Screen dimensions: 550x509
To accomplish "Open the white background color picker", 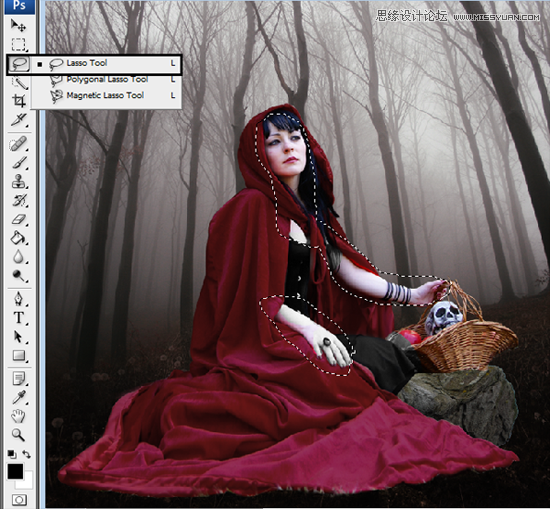I will (x=28, y=483).
